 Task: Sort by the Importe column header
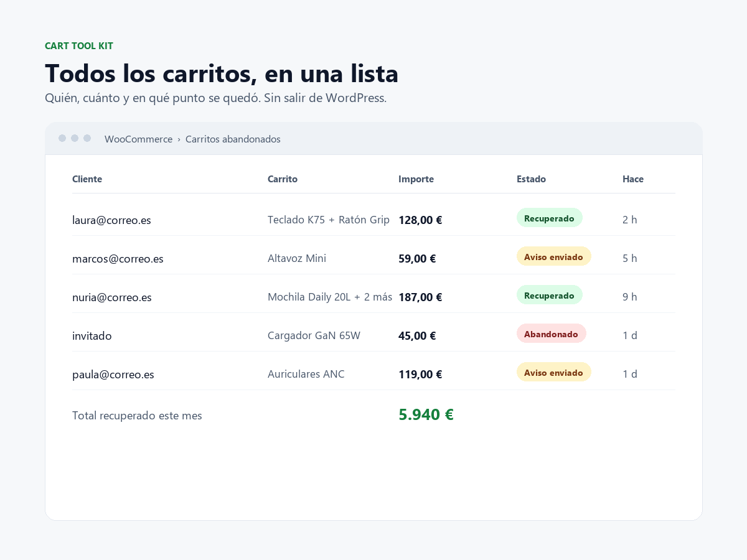pyautogui.click(x=416, y=179)
